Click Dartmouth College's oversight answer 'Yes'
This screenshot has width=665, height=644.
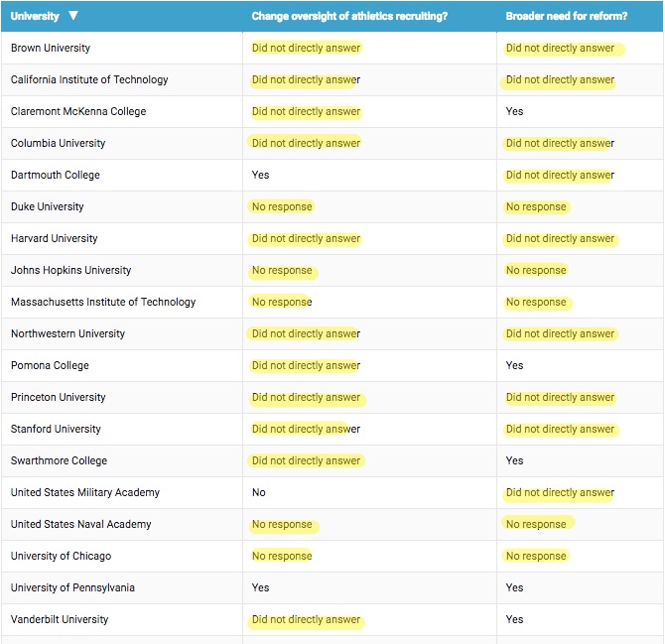pyautogui.click(x=260, y=175)
